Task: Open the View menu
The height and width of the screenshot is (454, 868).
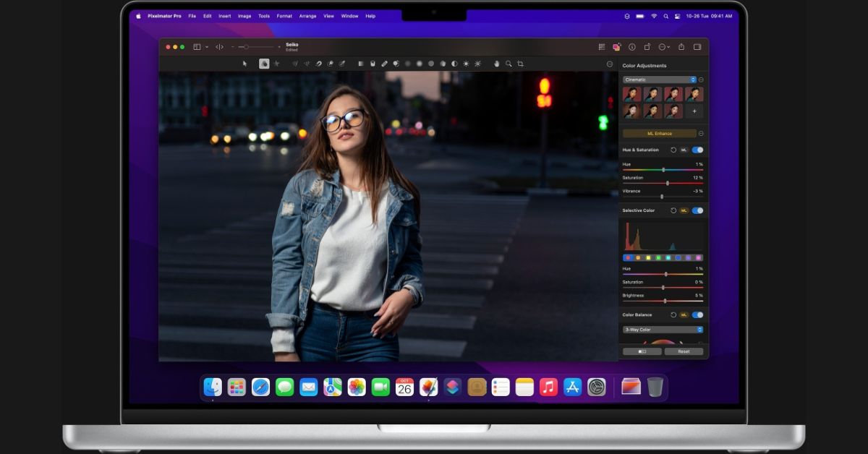Action: (328, 16)
